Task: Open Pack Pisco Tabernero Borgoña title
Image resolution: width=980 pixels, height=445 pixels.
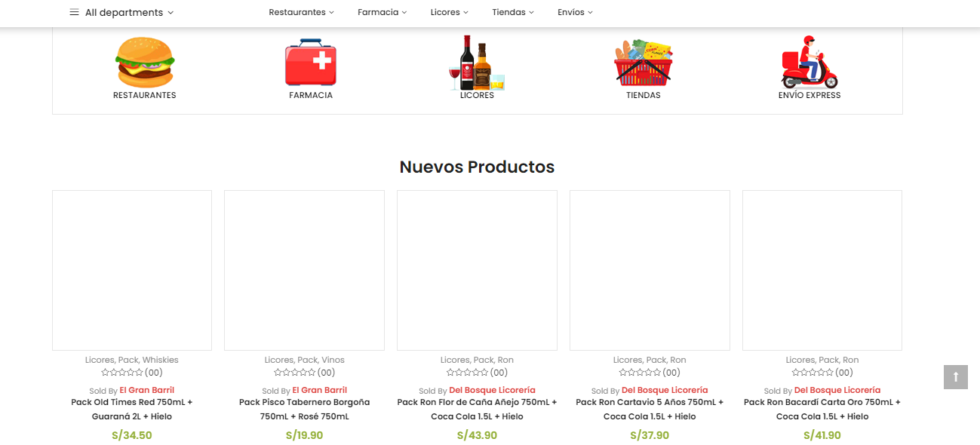Action: [x=305, y=409]
